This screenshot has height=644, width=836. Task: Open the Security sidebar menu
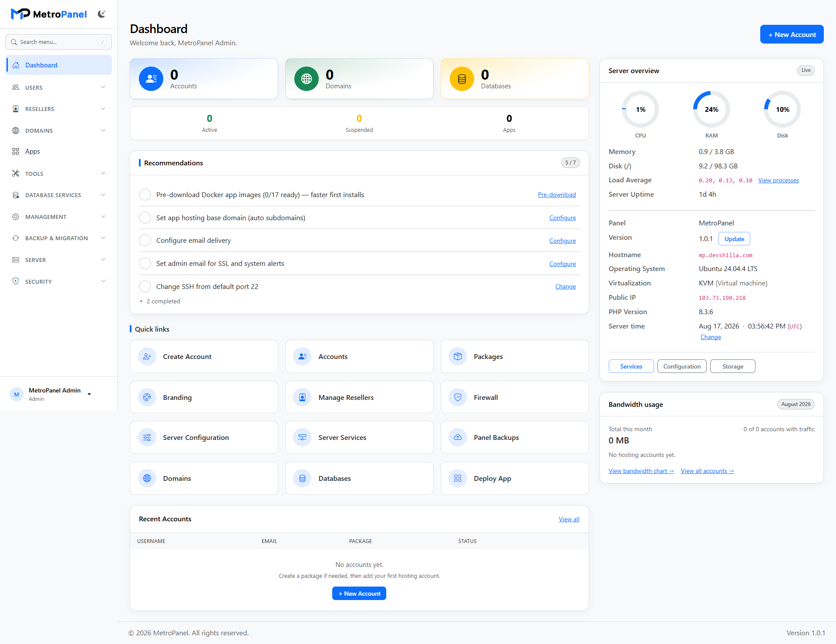click(x=59, y=282)
